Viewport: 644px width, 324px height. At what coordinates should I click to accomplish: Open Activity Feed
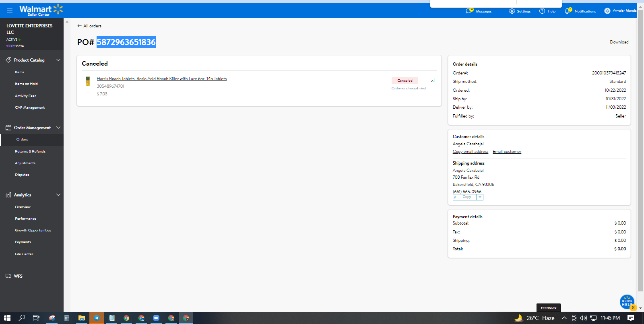pos(26,96)
